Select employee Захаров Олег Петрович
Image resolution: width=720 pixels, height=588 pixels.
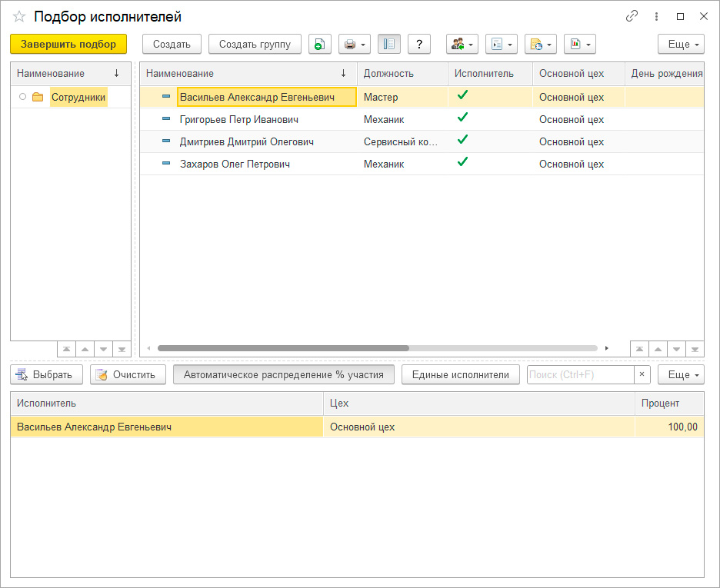(235, 164)
